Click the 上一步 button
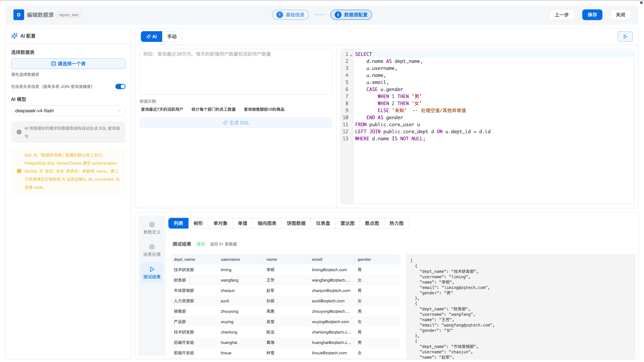 (x=561, y=15)
